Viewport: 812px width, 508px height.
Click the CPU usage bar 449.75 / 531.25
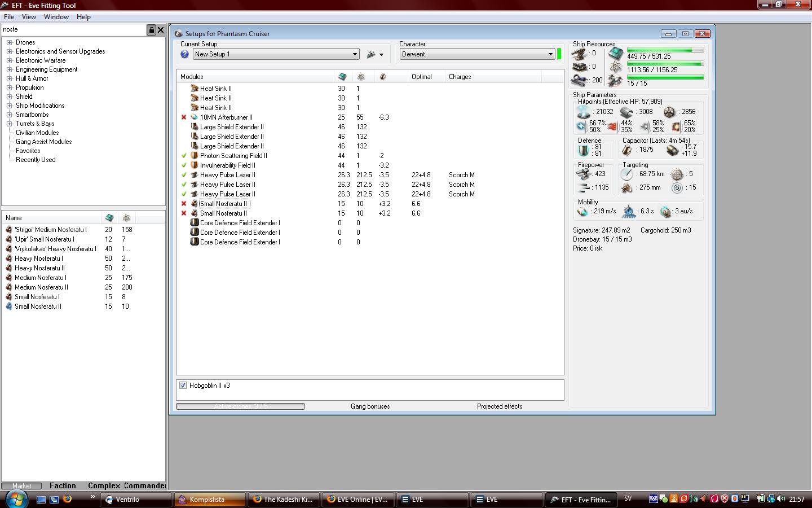(x=665, y=50)
